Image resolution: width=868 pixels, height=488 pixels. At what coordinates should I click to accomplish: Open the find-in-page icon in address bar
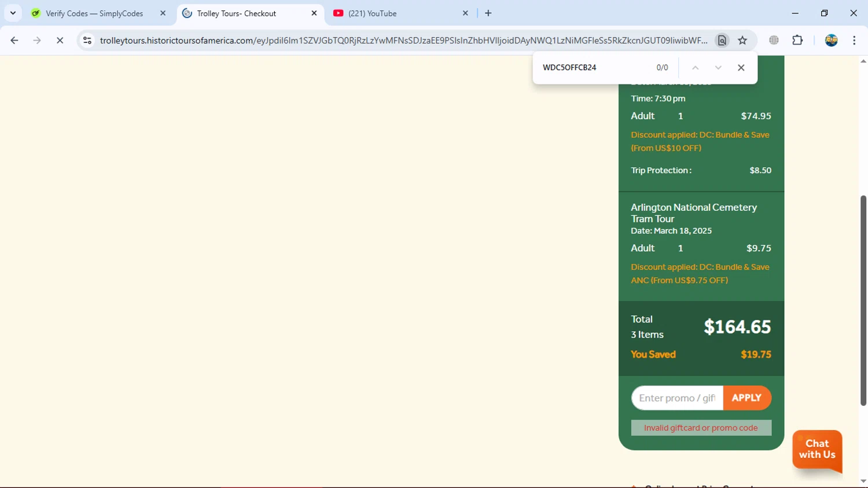(722, 41)
